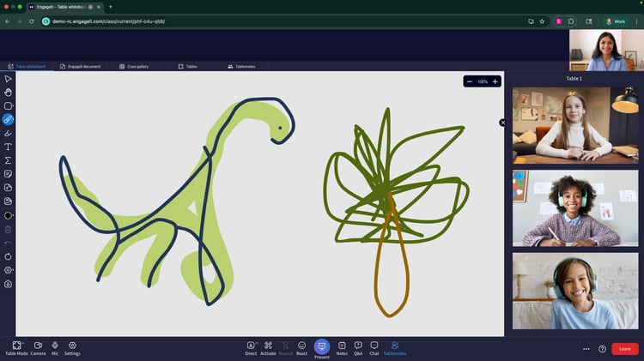Zoom in with the plus button
The width and height of the screenshot is (644, 361).
(495, 81)
